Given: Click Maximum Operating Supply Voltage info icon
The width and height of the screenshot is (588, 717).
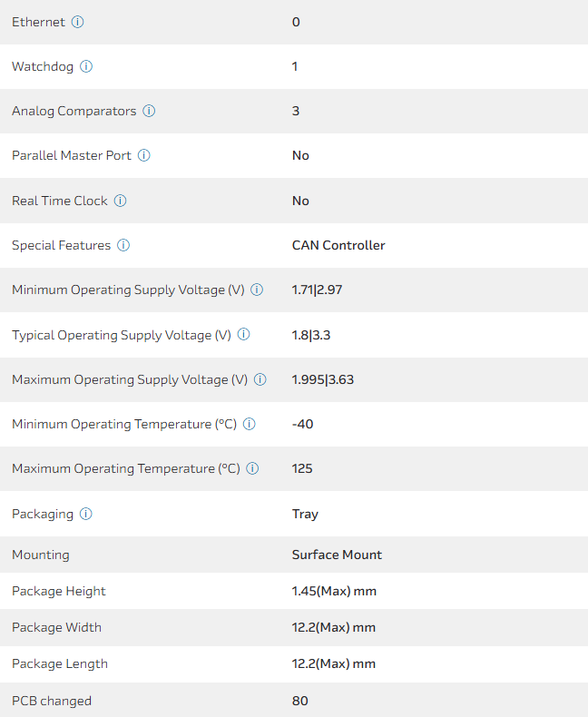Looking at the screenshot, I should (260, 379).
